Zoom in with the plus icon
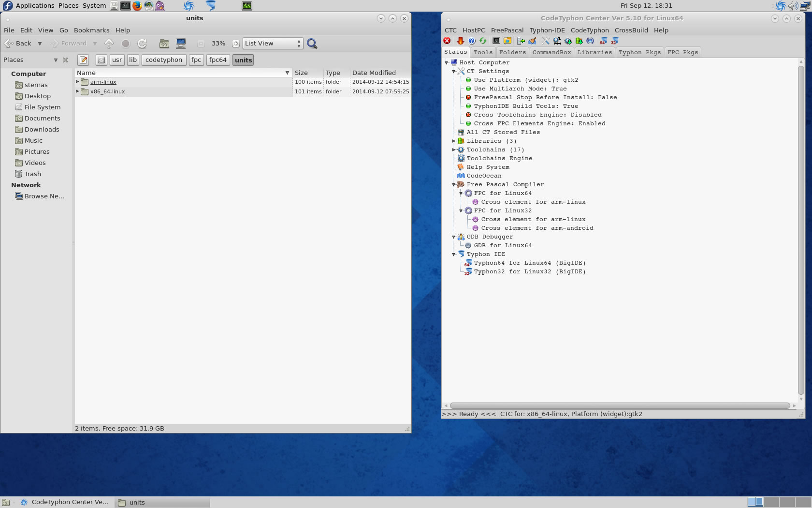The image size is (812, 508). pos(235,44)
